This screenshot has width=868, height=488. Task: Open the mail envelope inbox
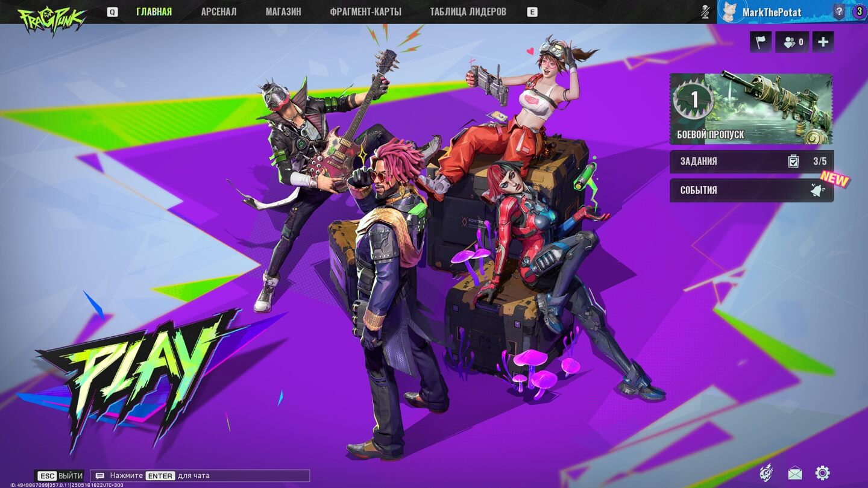click(794, 474)
